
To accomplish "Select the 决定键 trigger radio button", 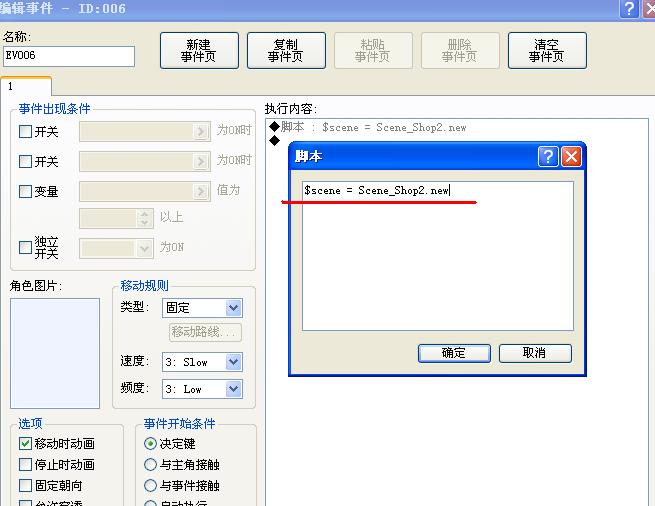I will tap(150, 443).
